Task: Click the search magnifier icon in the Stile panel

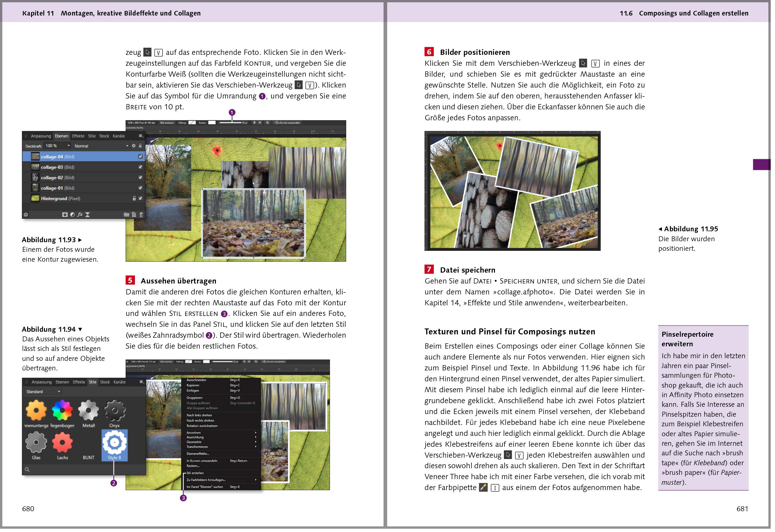Action: tap(27, 470)
